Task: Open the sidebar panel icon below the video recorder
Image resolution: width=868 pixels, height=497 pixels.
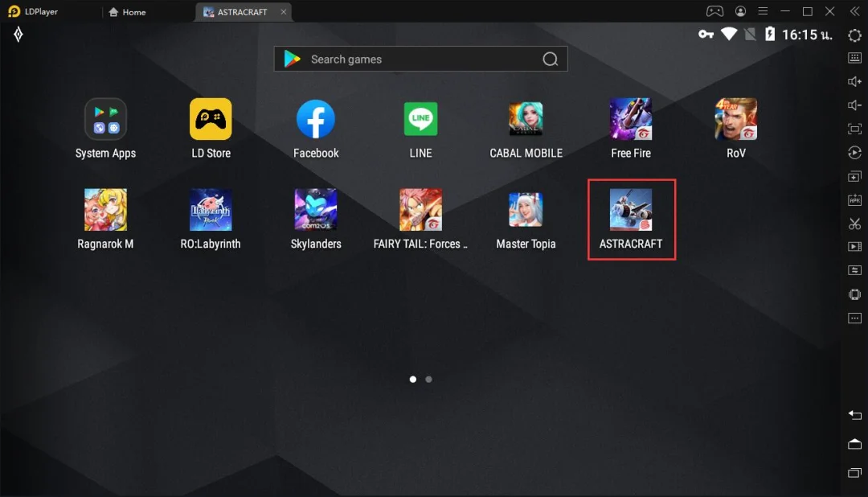Action: 854,270
